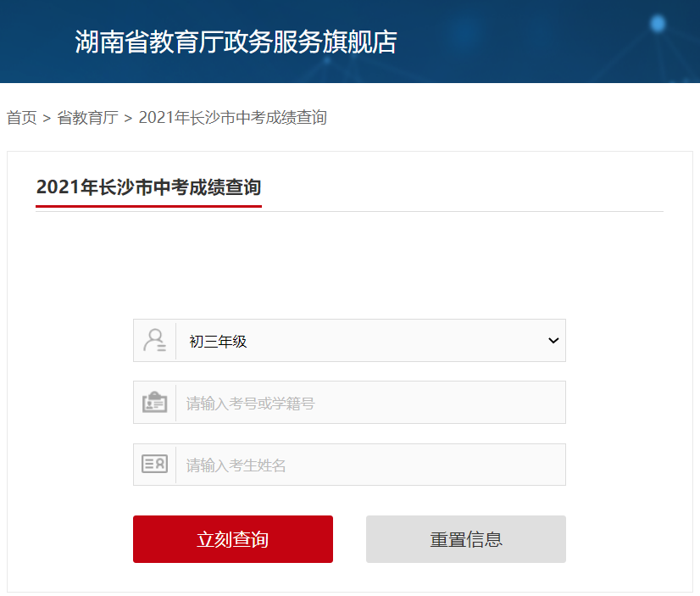
Task: Click the ID badge icon beside exam number field
Action: pyautogui.click(x=154, y=402)
